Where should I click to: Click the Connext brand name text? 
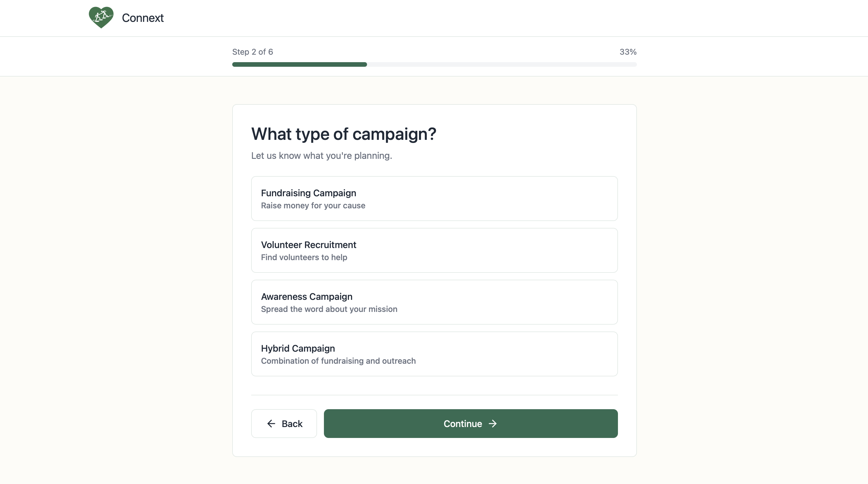pyautogui.click(x=143, y=18)
